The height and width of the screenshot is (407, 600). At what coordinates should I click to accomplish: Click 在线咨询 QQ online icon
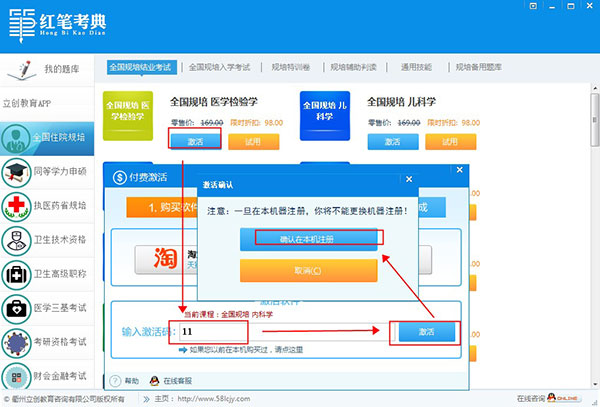tap(562, 398)
